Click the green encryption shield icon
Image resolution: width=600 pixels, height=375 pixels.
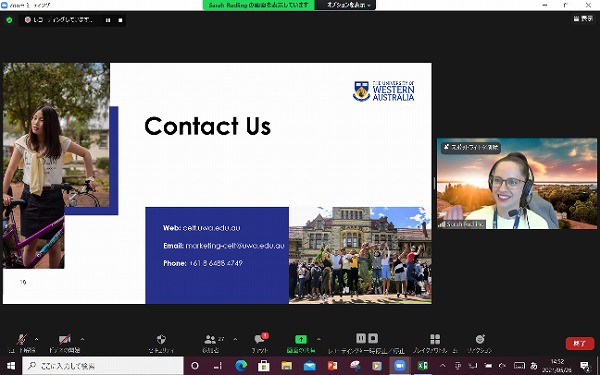pos(9,20)
